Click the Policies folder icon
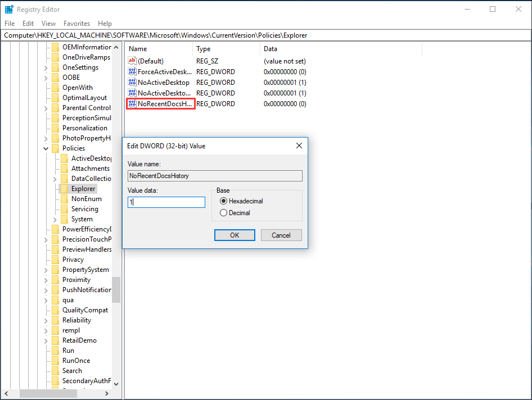Viewport: 532px width, 400px height. pyautogui.click(x=55, y=148)
